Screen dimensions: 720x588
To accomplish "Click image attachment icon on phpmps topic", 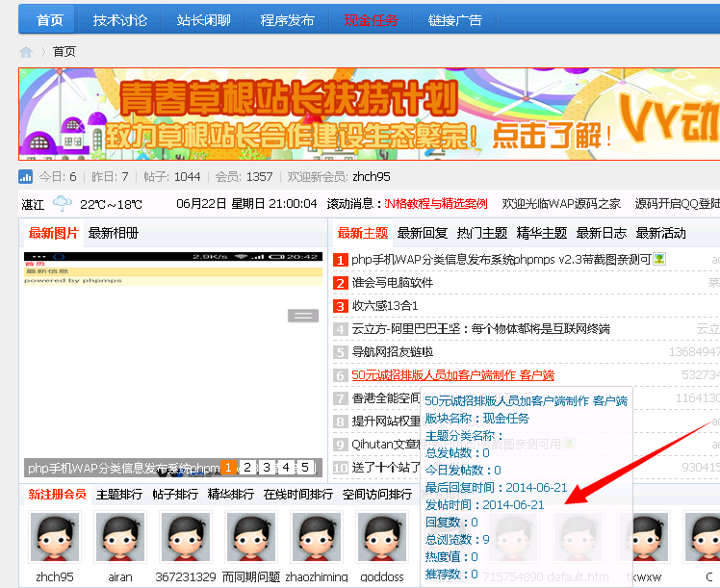I will [x=659, y=259].
